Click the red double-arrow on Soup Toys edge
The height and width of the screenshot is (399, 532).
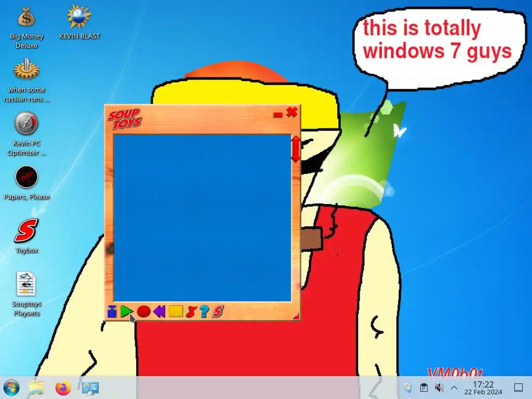pos(296,149)
